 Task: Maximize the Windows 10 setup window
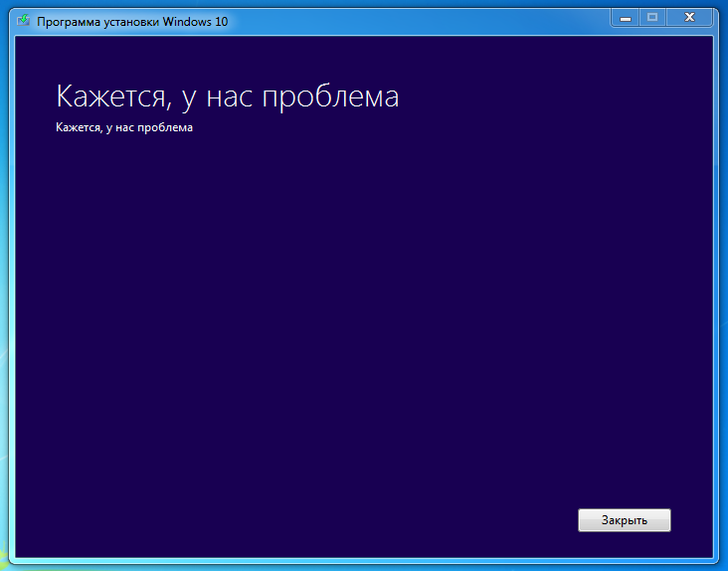click(652, 19)
